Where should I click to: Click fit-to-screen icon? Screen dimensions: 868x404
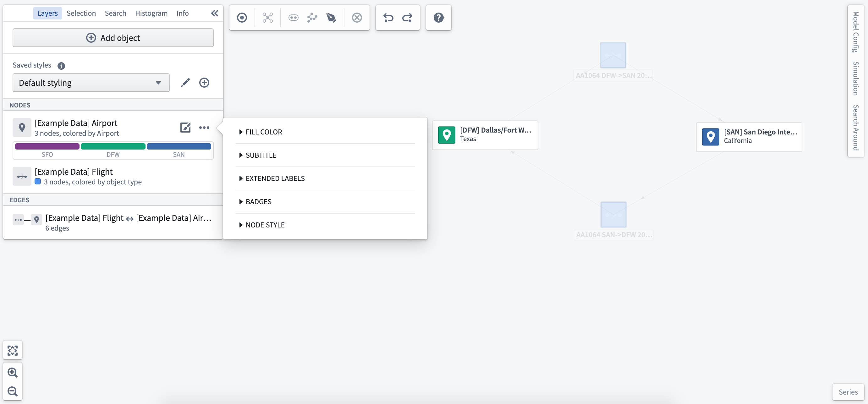(x=13, y=350)
